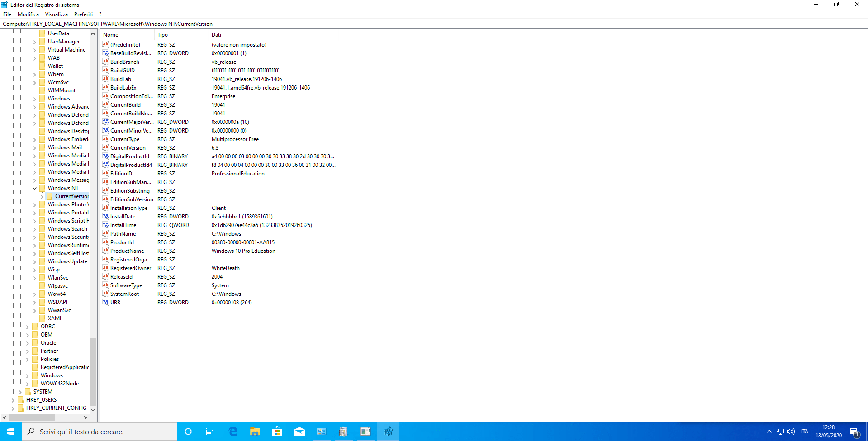This screenshot has height=441, width=868.
Task: Expand HKEY_USERS root key
Action: pos(13,400)
